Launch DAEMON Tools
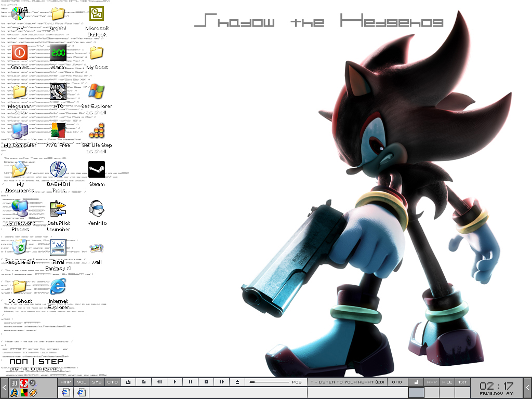 click(58, 170)
